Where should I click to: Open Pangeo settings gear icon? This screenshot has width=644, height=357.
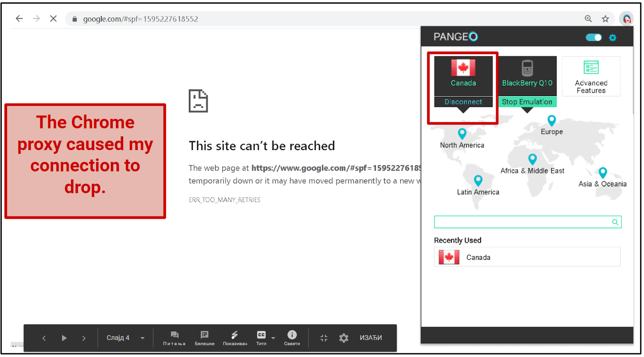[x=613, y=37]
